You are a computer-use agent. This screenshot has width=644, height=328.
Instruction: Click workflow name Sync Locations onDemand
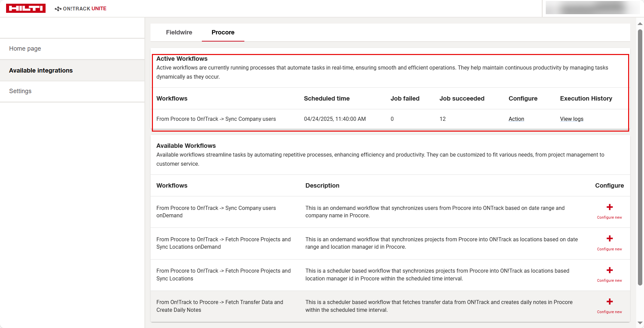(223, 243)
